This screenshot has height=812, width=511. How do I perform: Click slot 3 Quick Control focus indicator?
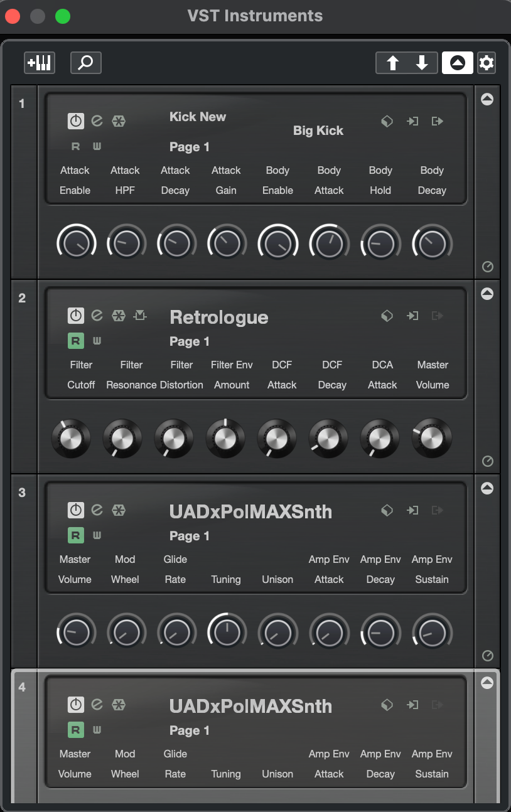(487, 656)
